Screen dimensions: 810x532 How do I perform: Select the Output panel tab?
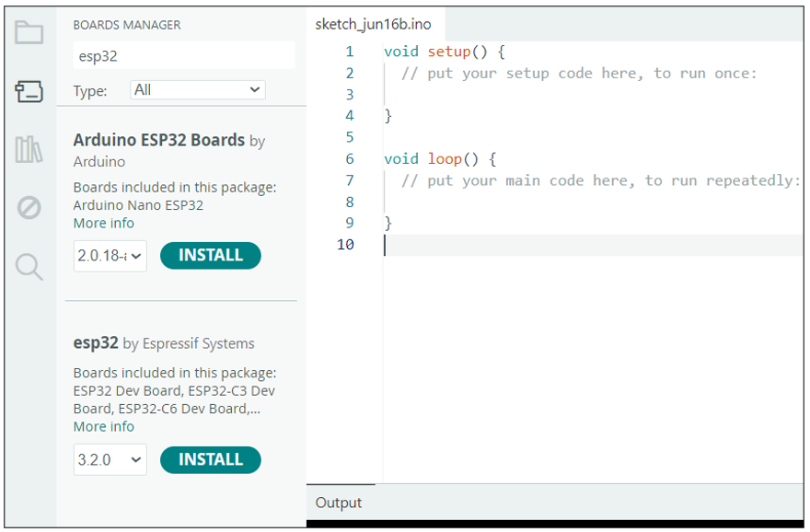click(339, 503)
